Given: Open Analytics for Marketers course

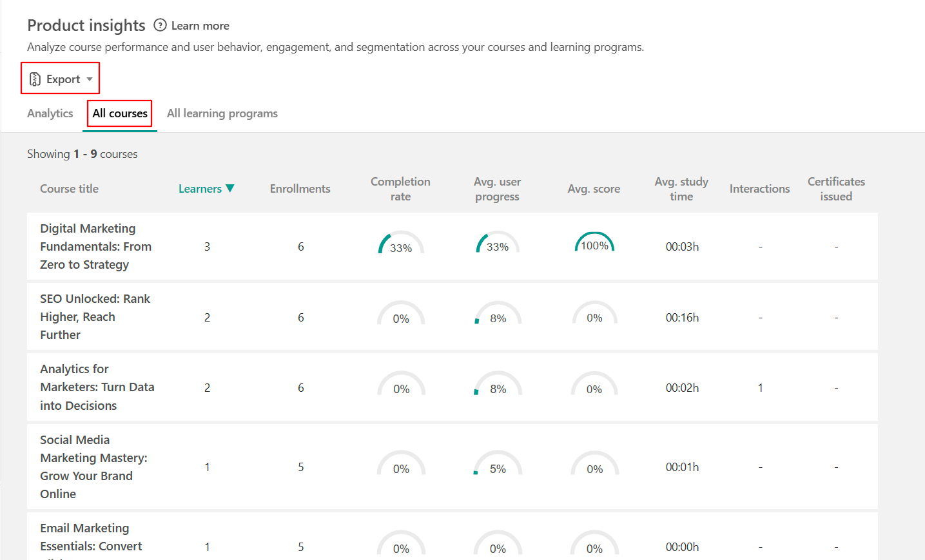Looking at the screenshot, I should point(97,387).
